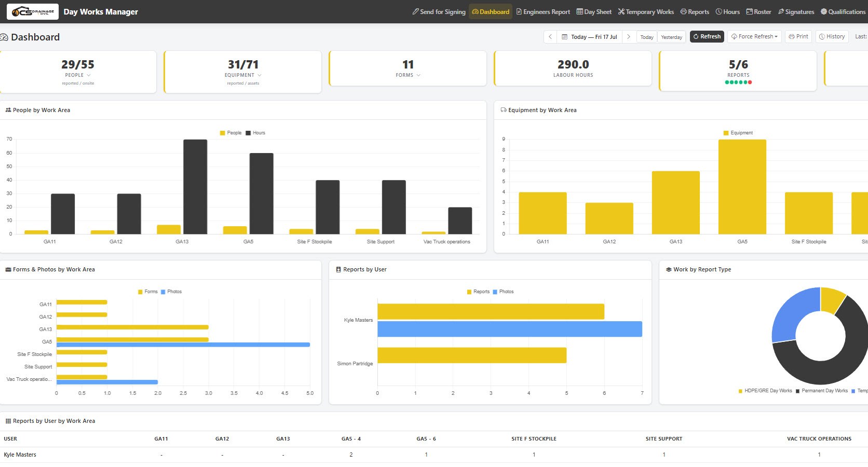Click the Print button
Screen dimensions: 868x467
[798, 36]
